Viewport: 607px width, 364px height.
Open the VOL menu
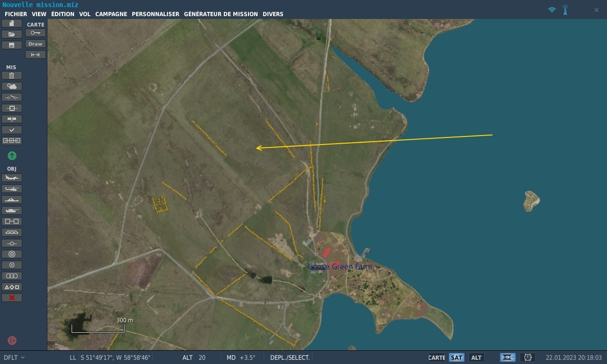[85, 14]
